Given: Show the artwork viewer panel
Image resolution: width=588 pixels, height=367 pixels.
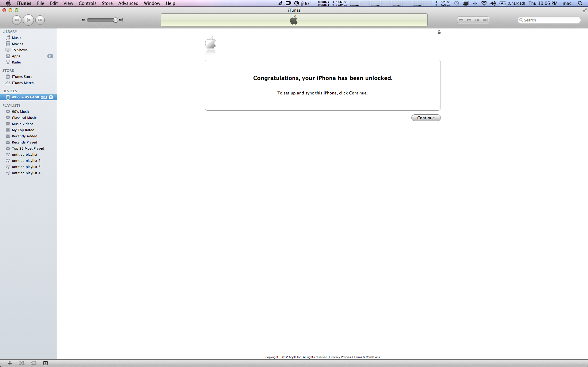Looking at the screenshot, I should (x=45, y=363).
